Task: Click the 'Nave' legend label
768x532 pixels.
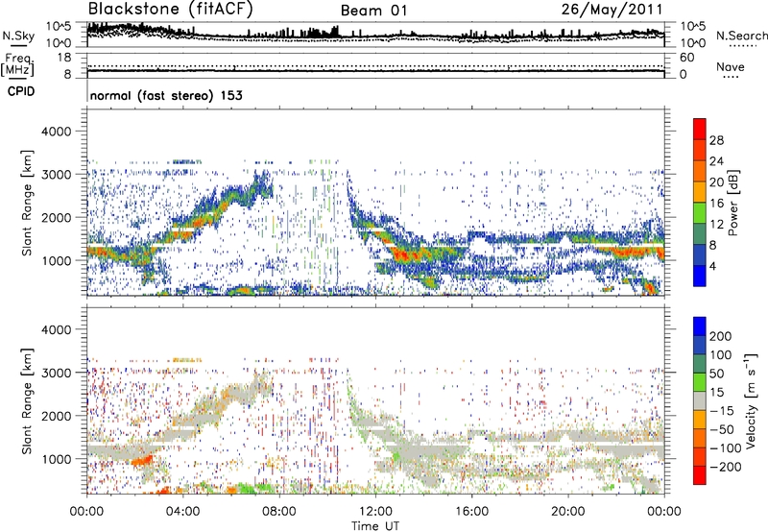Action: point(731,66)
